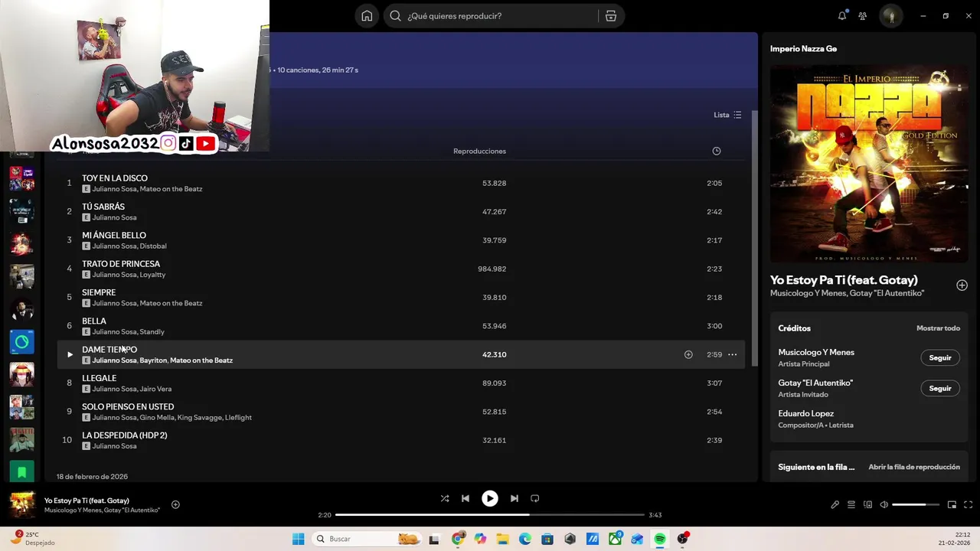Click the Imperio Nazza Ge panel title

point(803,49)
